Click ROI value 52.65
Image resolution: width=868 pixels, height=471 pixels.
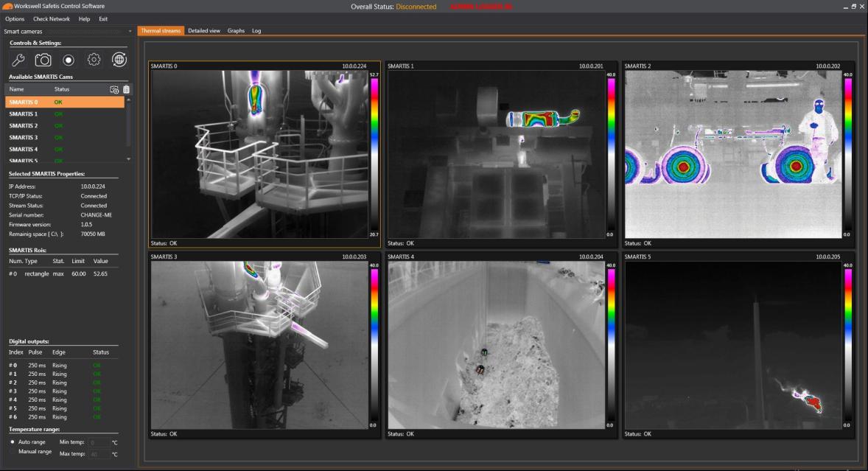click(100, 274)
